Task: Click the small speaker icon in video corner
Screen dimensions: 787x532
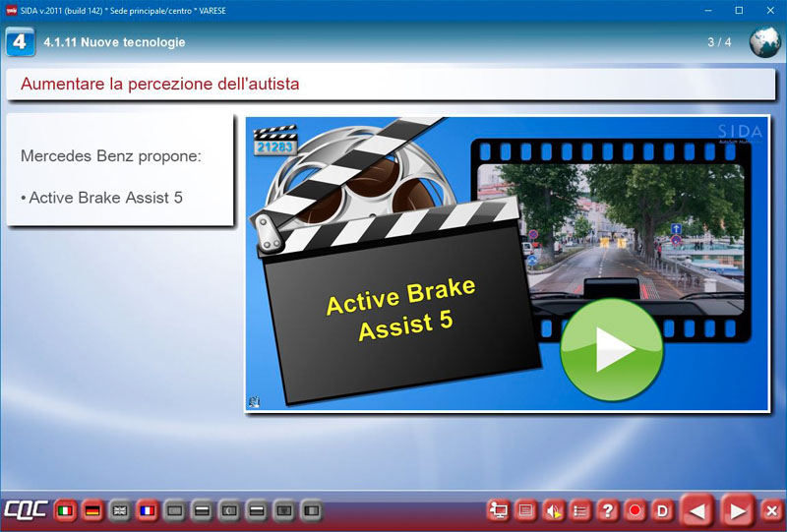Action: pos(254,401)
